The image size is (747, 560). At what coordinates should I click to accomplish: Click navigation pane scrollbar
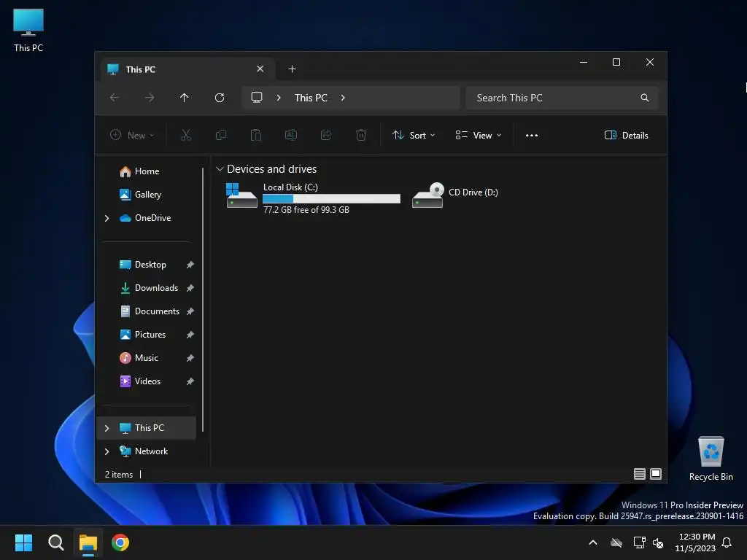[203, 299]
